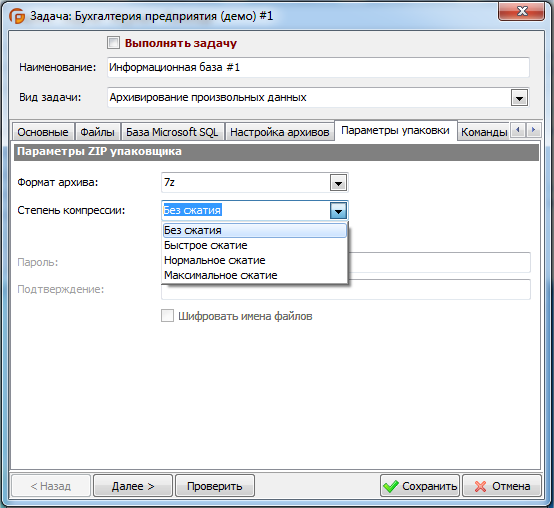Open the Файлы tab
This screenshot has width=554, height=508.
[97, 132]
